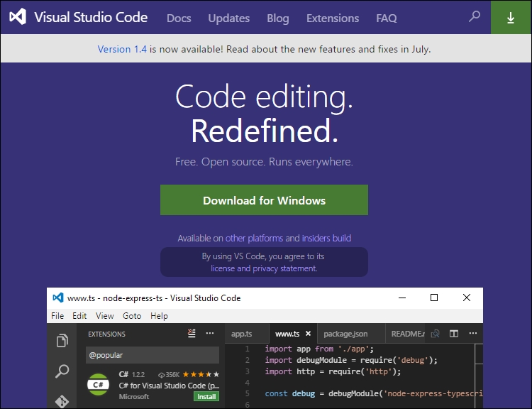The image size is (532, 409).
Task: Maximize the VS Code window
Action: [x=434, y=298]
